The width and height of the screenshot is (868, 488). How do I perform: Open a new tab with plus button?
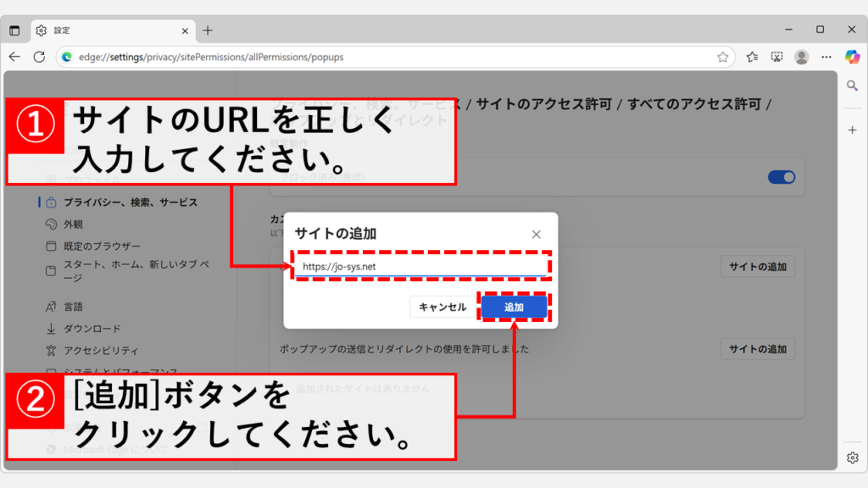tap(208, 30)
